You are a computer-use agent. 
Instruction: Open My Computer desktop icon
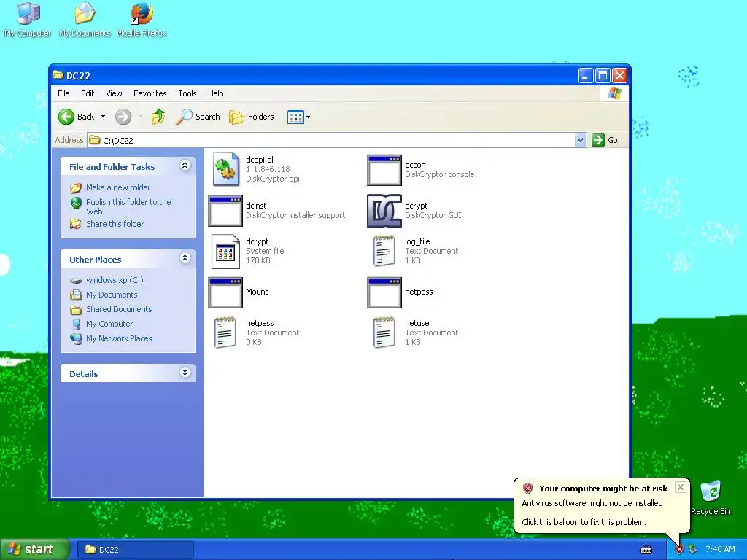click(x=28, y=20)
